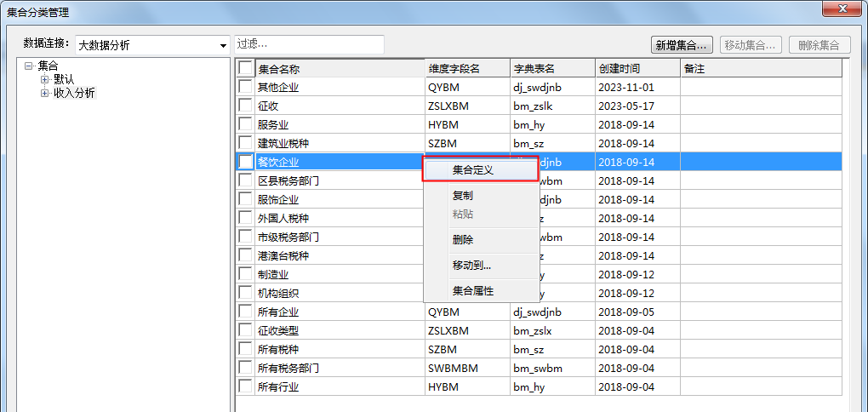868x412 pixels.
Task: Toggle the select-all checkbox in the header
Action: (245, 68)
